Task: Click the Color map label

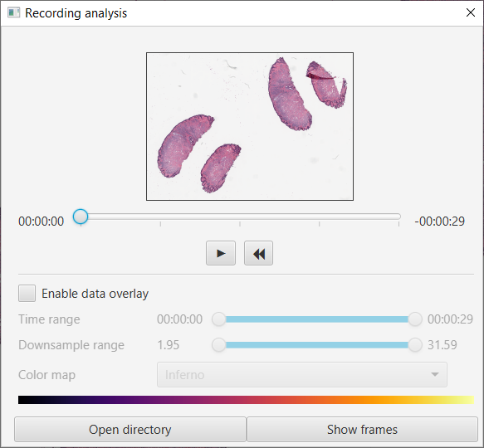Action: (x=47, y=375)
